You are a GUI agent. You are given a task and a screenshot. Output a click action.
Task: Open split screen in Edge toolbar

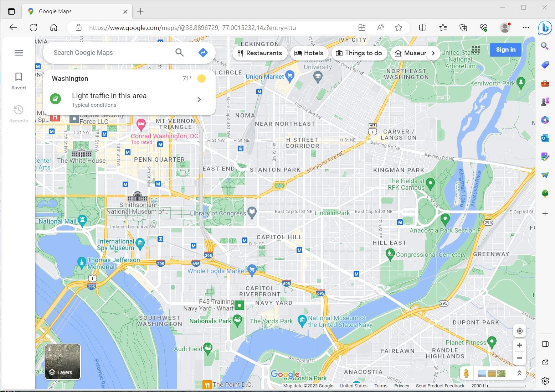[423, 28]
